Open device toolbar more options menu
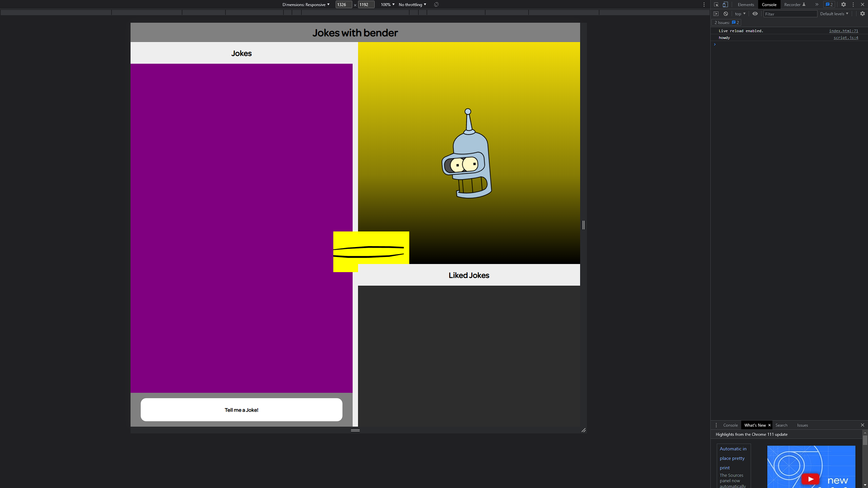Screen dimensions: 868x488 click(704, 4)
